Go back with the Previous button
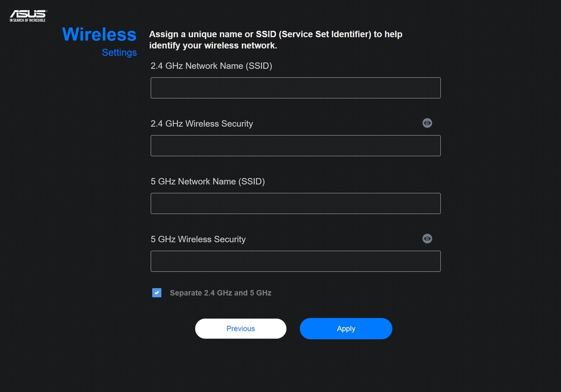 point(241,328)
